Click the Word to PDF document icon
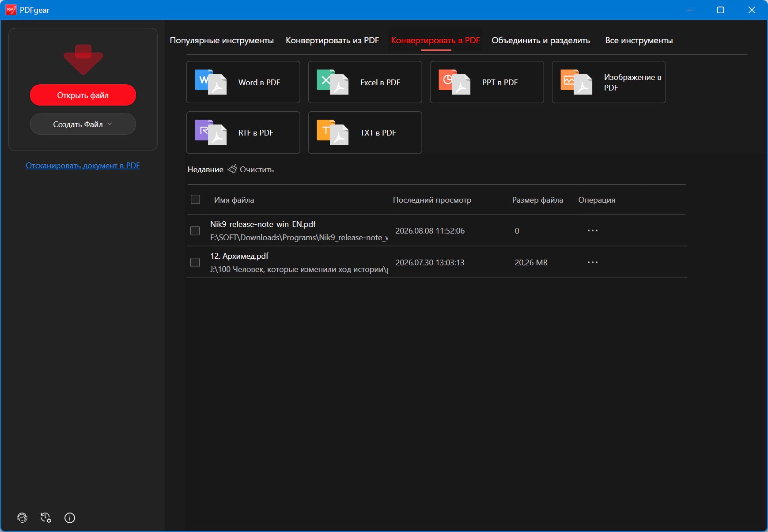Viewport: 768px width, 532px height. (x=211, y=82)
